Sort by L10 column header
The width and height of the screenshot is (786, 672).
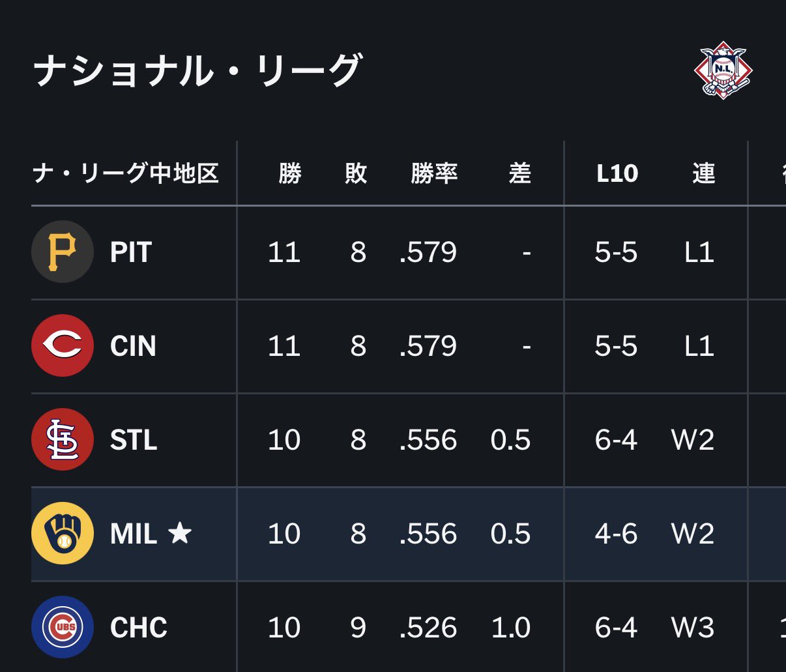[x=617, y=173]
